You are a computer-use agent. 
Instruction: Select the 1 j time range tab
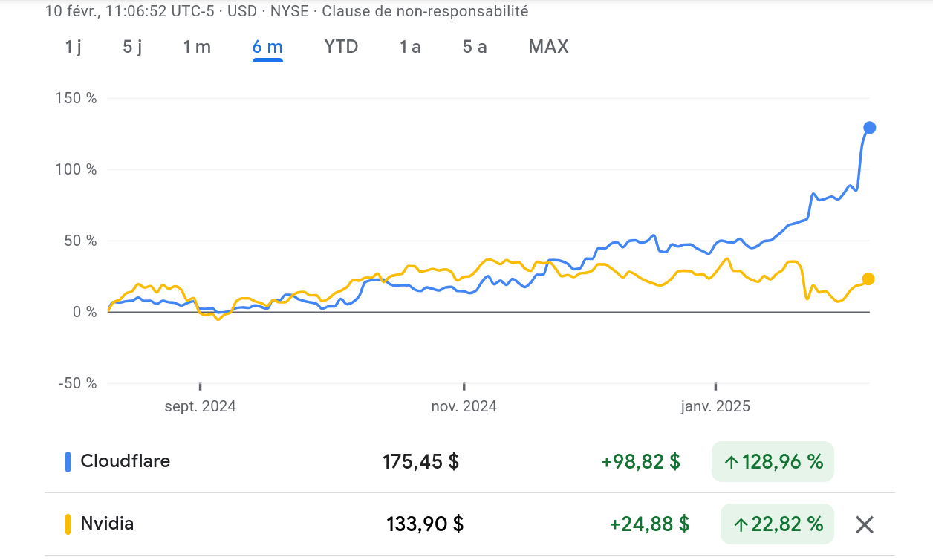(x=73, y=47)
